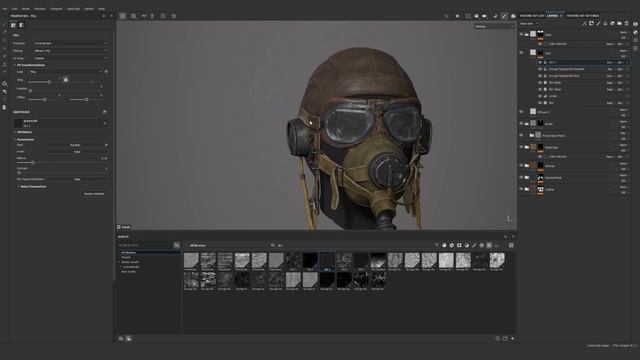Open the Filtering dropdown

click(x=71, y=51)
